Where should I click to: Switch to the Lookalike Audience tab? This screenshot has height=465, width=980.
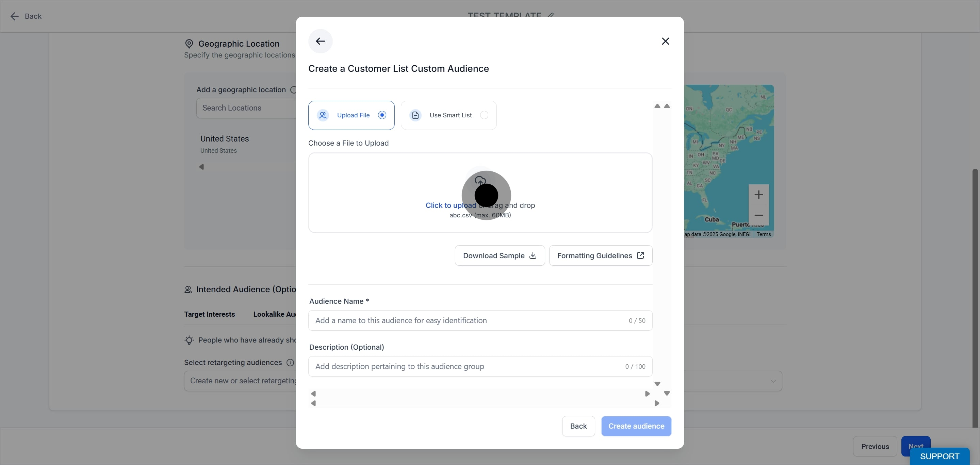pyautogui.click(x=275, y=314)
